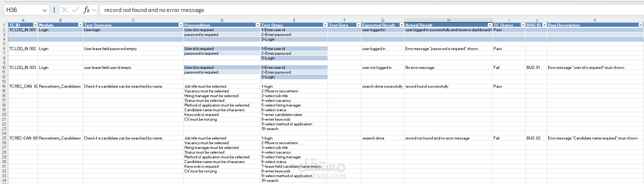Open the Precondition filter arrow
This screenshot has height=184, width=644.
(x=258, y=25)
